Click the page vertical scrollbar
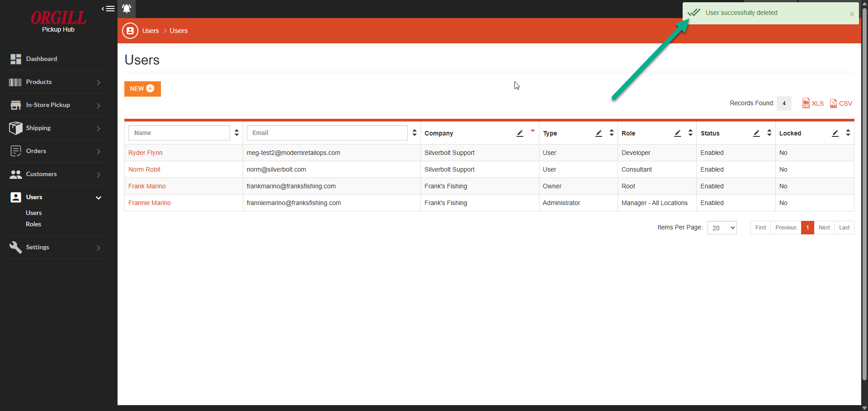 click(864, 194)
